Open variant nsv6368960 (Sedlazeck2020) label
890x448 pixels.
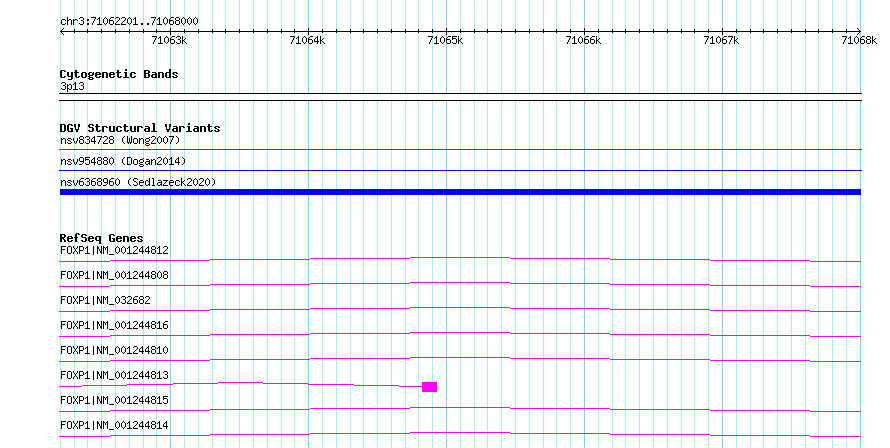pos(138,182)
